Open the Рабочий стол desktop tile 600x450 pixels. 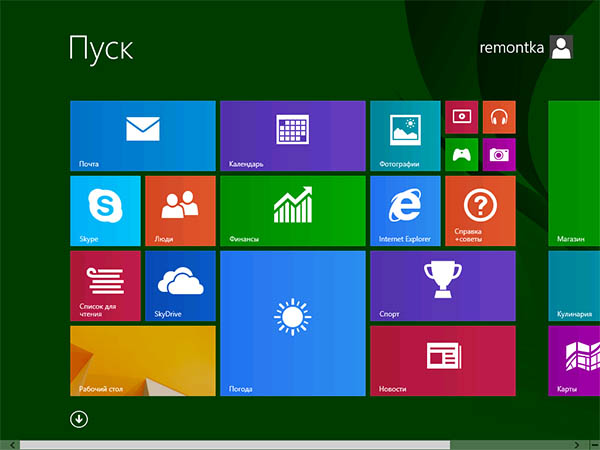pos(143,361)
